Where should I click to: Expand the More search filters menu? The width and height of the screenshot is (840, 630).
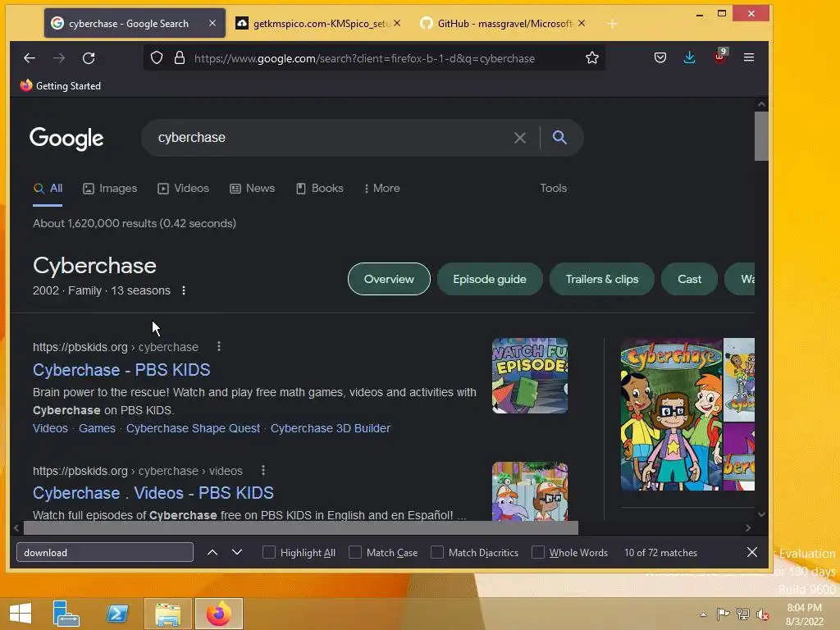381,188
